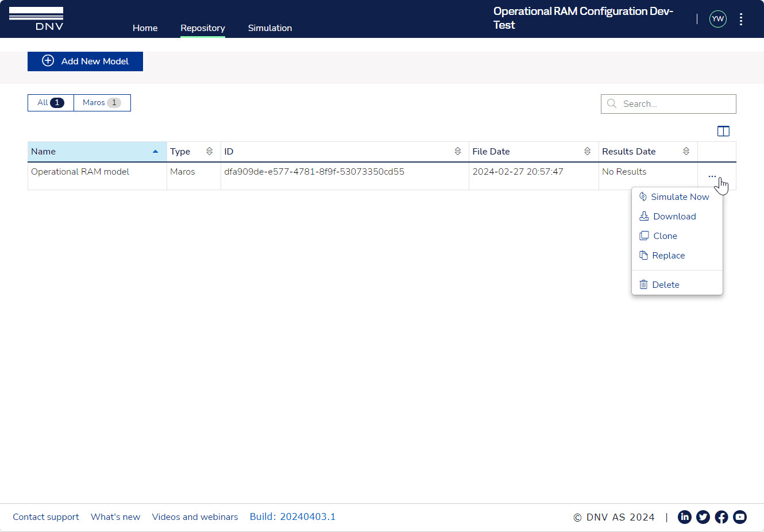This screenshot has height=532, width=764.
Task: Filter models by Maros
Action: click(102, 103)
